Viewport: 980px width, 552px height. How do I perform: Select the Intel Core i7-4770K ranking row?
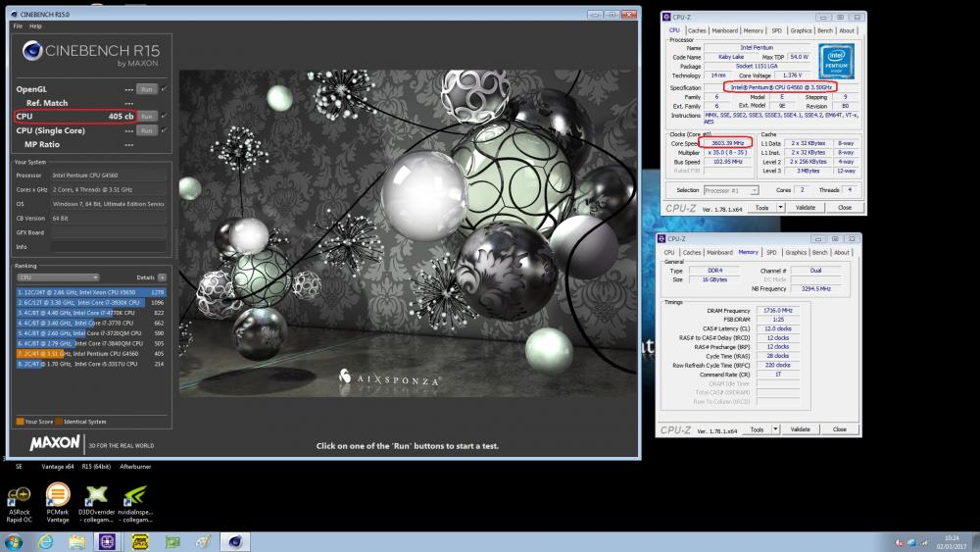click(91, 313)
